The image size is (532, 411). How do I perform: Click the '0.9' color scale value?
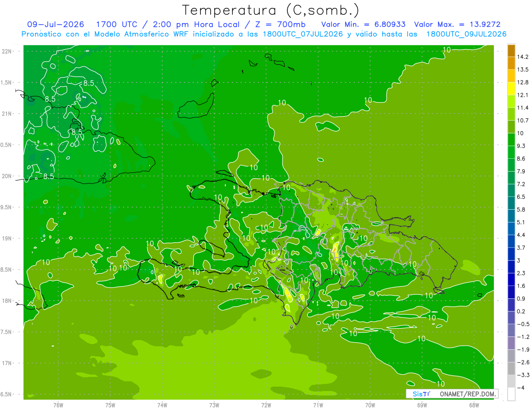[521, 299]
